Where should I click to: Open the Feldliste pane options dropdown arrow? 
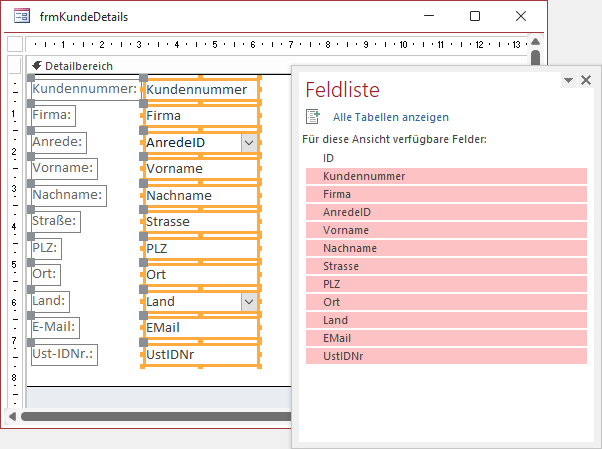tap(568, 80)
